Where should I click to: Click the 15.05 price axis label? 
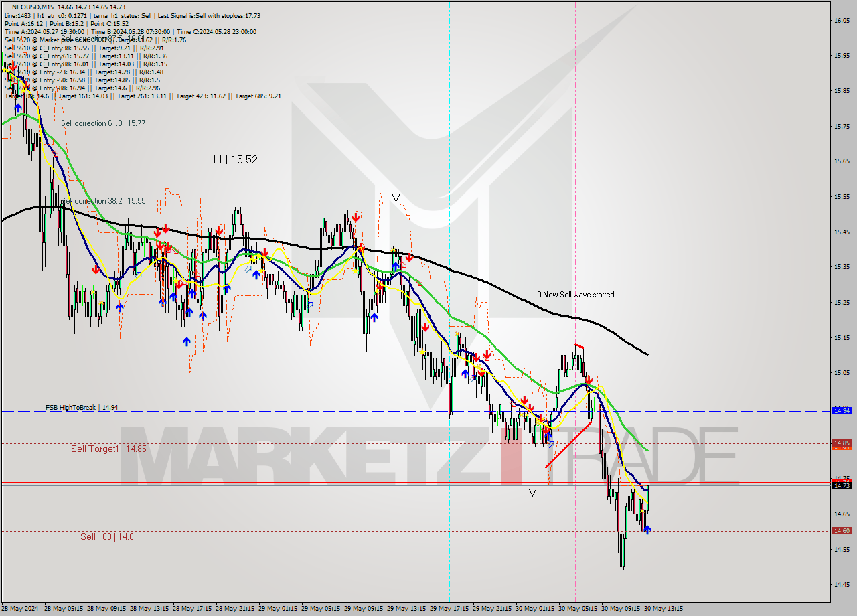coord(842,372)
